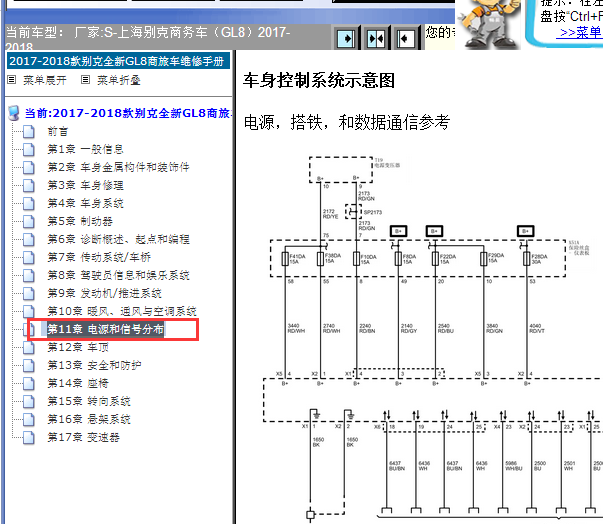This screenshot has height=524, width=603.
Task: Click the page icon beside 第9章
Action: point(28,294)
